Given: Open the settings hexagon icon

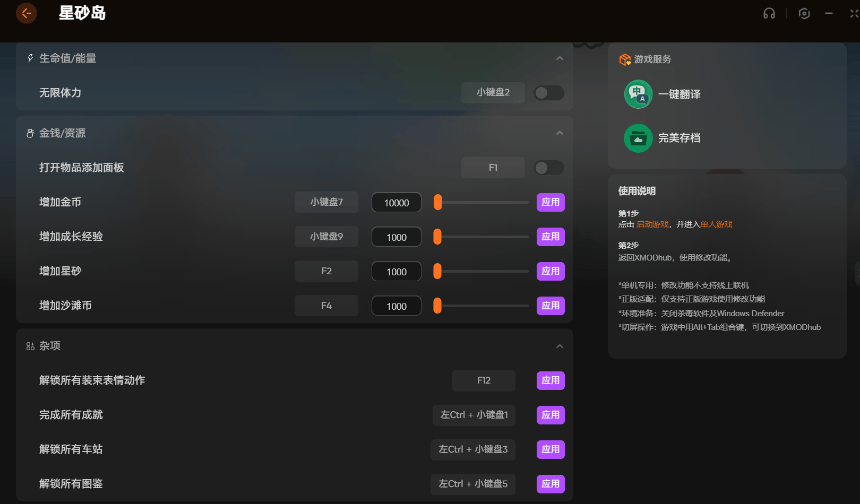Looking at the screenshot, I should click(x=804, y=14).
